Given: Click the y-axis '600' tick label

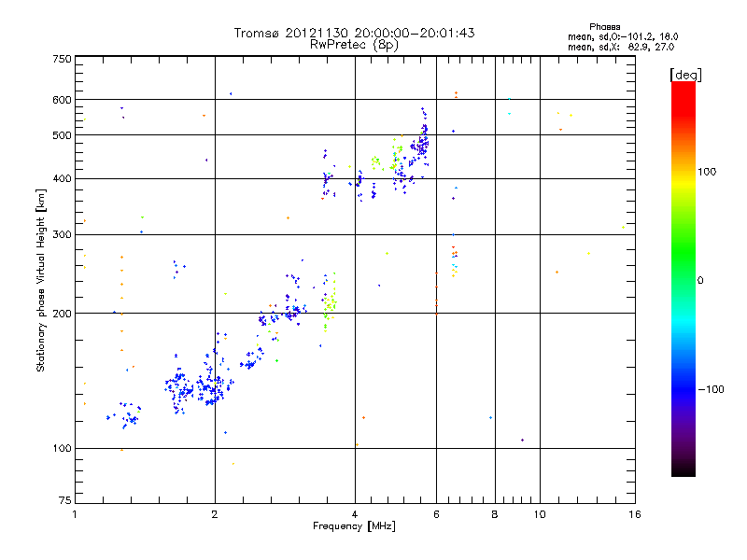Looking at the screenshot, I should pos(62,100).
